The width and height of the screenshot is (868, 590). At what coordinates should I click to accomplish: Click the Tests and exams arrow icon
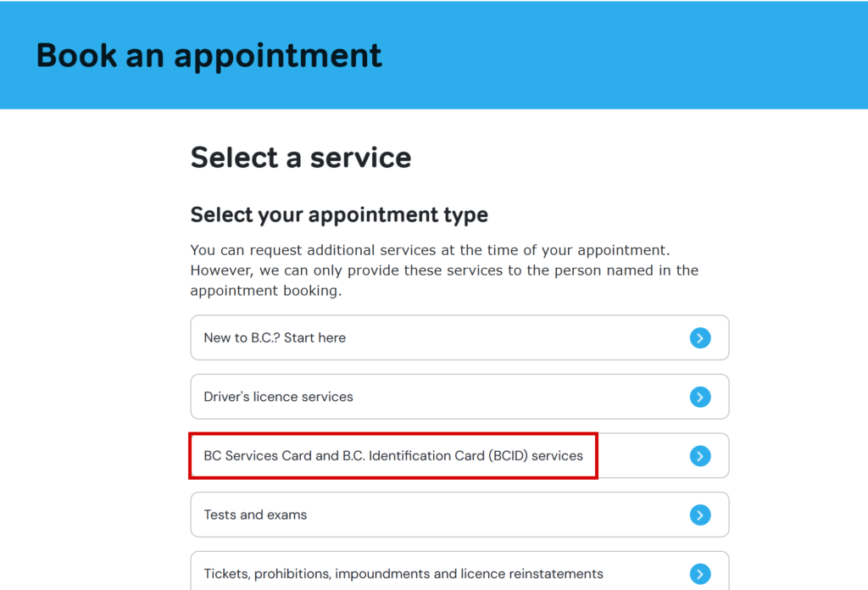click(700, 515)
